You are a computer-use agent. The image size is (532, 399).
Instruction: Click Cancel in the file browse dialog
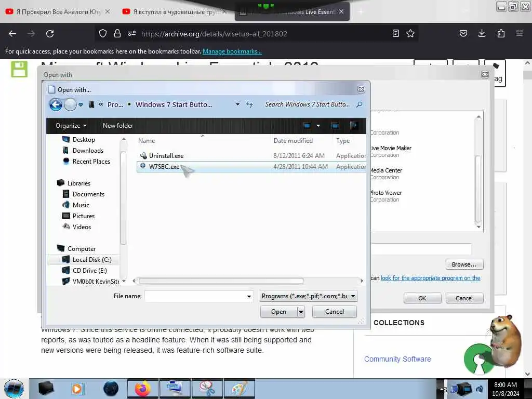pyautogui.click(x=334, y=312)
